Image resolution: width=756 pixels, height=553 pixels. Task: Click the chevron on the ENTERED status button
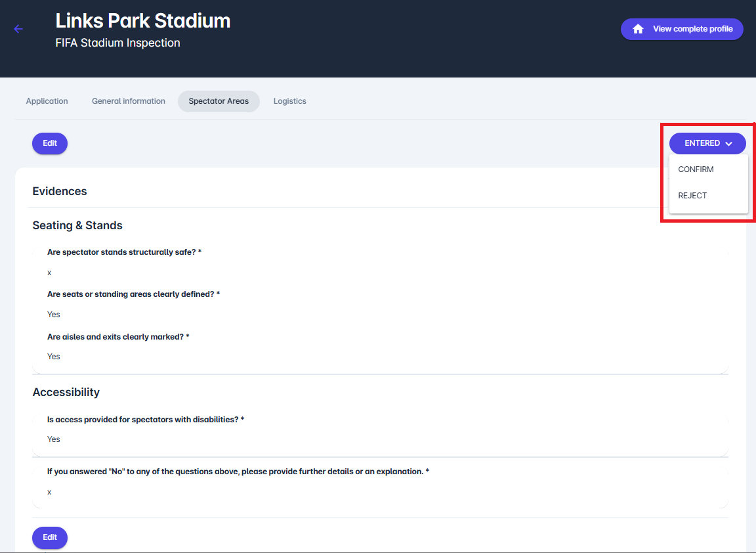(x=728, y=143)
